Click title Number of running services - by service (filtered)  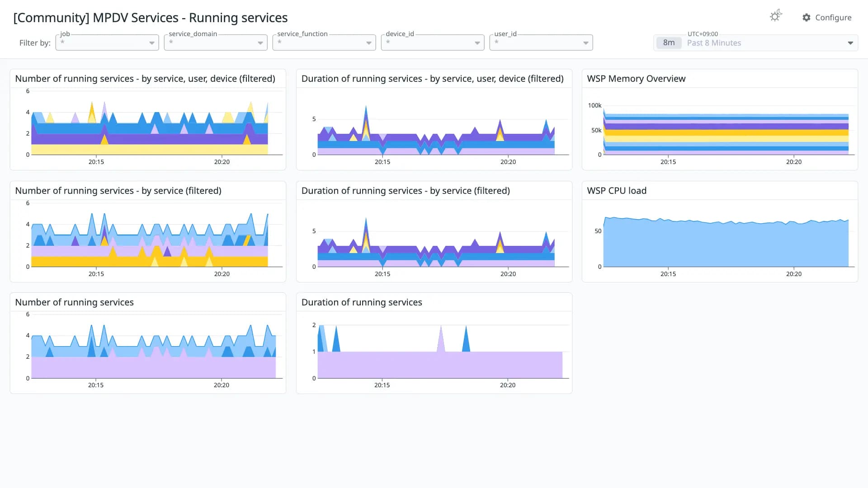(x=118, y=191)
